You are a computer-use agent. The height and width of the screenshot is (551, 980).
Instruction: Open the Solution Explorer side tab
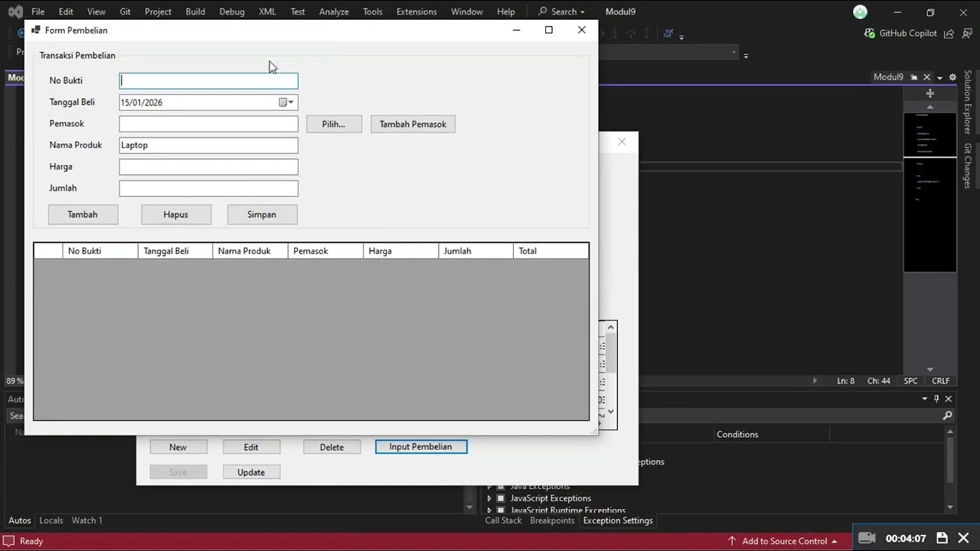pyautogui.click(x=968, y=102)
